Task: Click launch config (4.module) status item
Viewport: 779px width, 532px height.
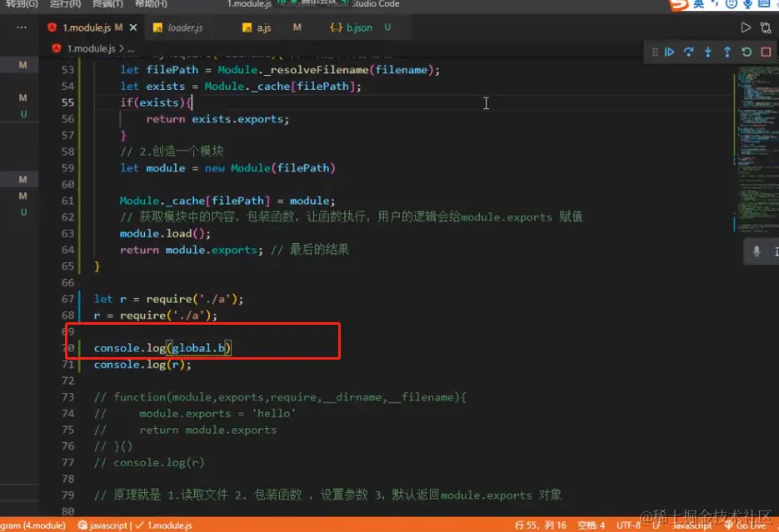Action: pos(32,525)
